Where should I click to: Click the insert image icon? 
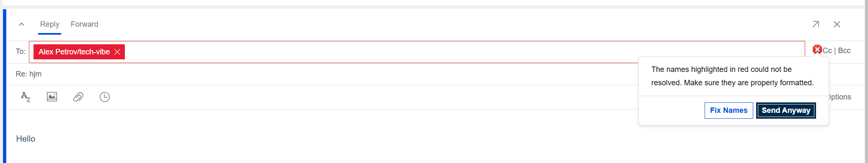click(x=52, y=97)
